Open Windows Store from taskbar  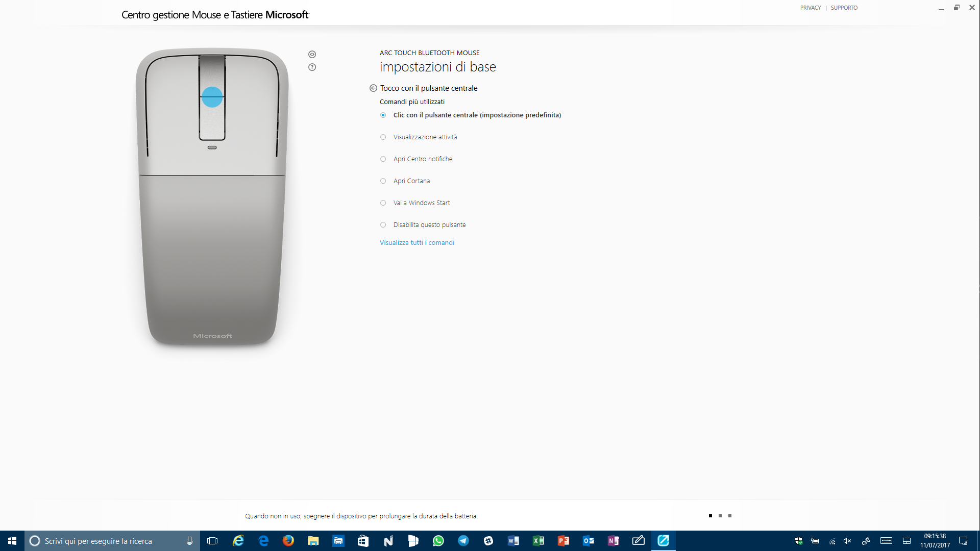pyautogui.click(x=363, y=541)
